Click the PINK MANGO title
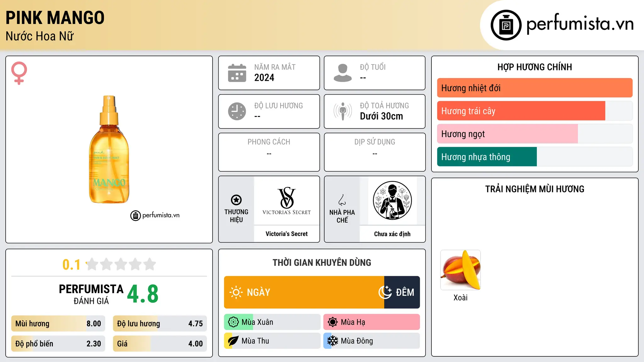 55,18
